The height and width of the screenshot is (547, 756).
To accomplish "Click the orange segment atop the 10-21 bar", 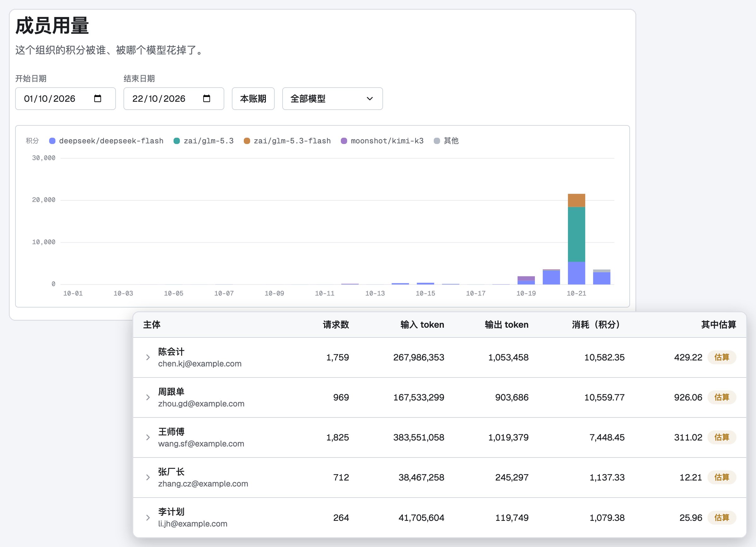I will pyautogui.click(x=576, y=200).
